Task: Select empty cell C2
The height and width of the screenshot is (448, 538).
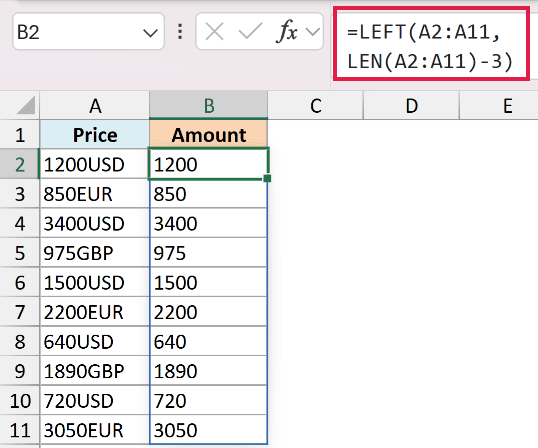Action: coord(315,164)
